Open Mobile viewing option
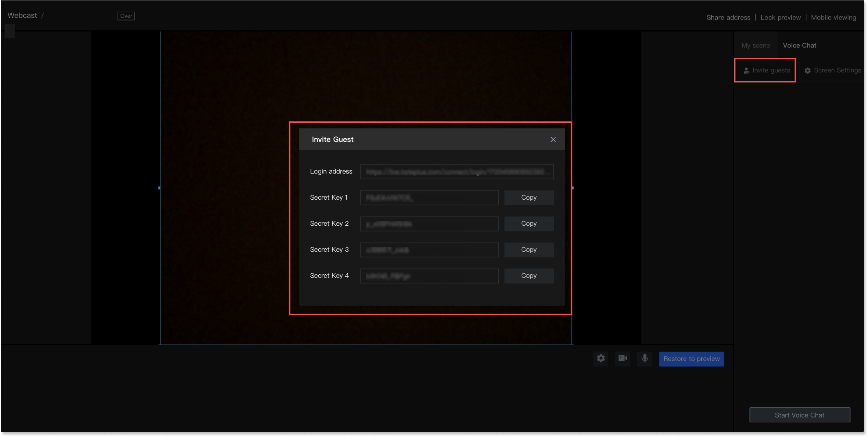Image resolution: width=868 pixels, height=437 pixels. (x=833, y=18)
